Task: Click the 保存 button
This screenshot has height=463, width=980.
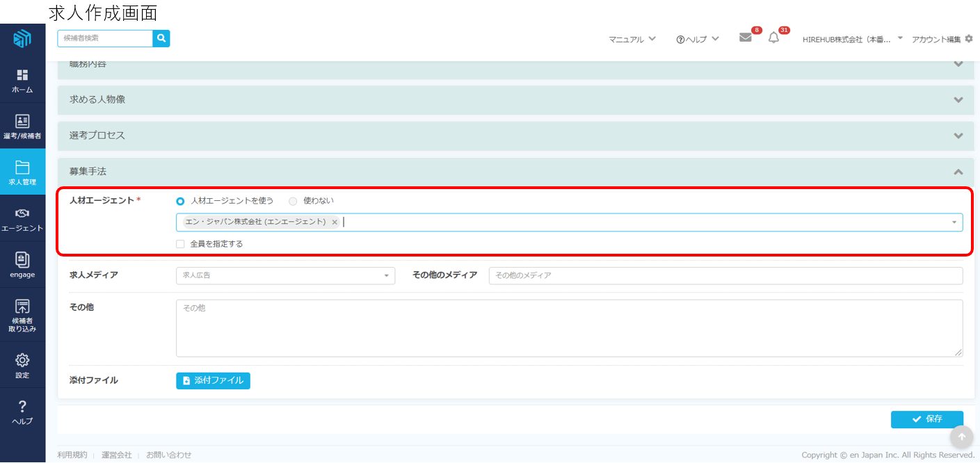Action: point(926,419)
